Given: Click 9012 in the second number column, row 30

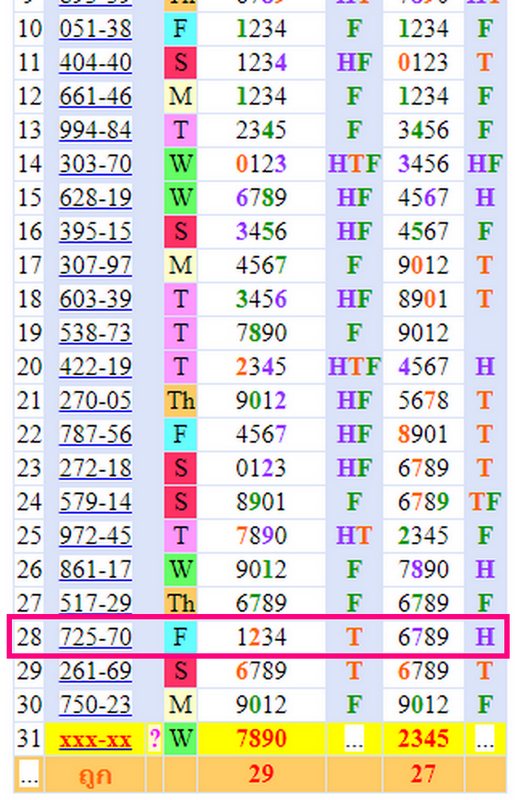Looking at the screenshot, I should click(423, 705).
